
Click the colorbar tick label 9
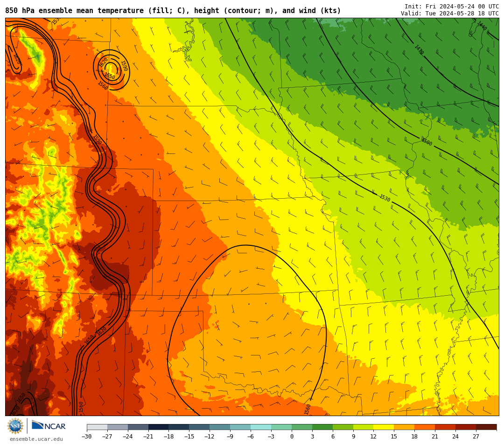[x=353, y=436]
